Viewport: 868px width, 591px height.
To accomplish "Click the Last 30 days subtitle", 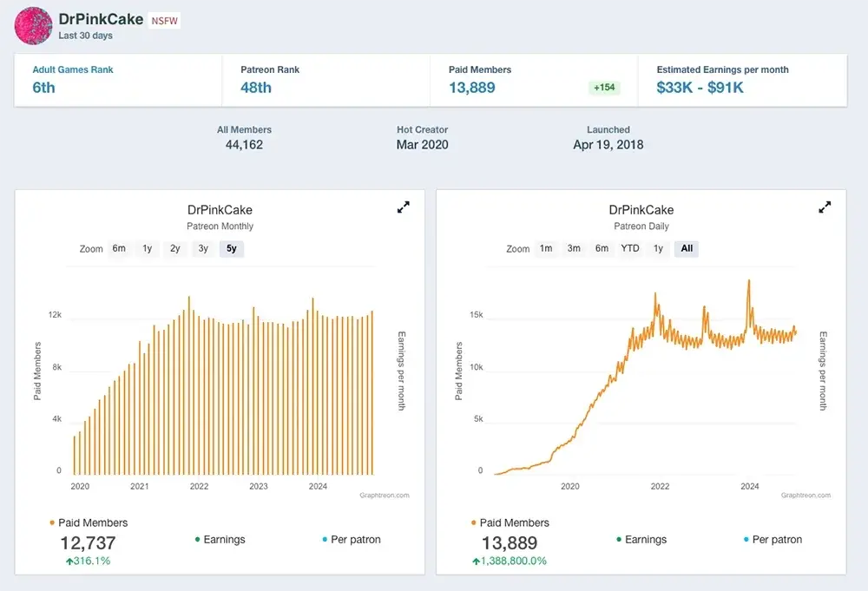I will [85, 36].
